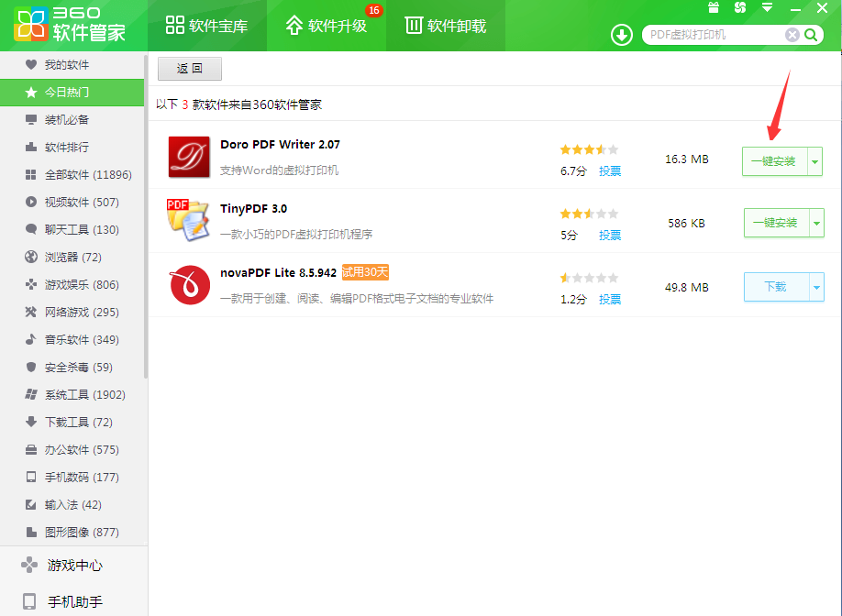The width and height of the screenshot is (842, 616).
Task: Select the 图形图像 (877) category
Action: tap(72, 532)
